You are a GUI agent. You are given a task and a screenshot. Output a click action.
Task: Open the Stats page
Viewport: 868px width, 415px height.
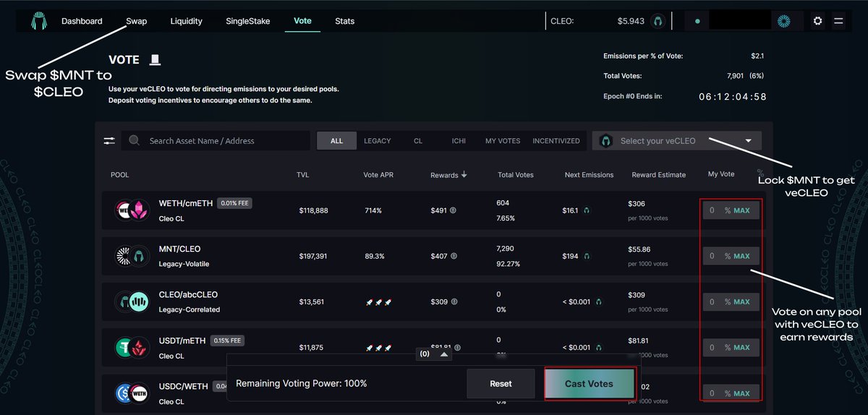tap(345, 21)
